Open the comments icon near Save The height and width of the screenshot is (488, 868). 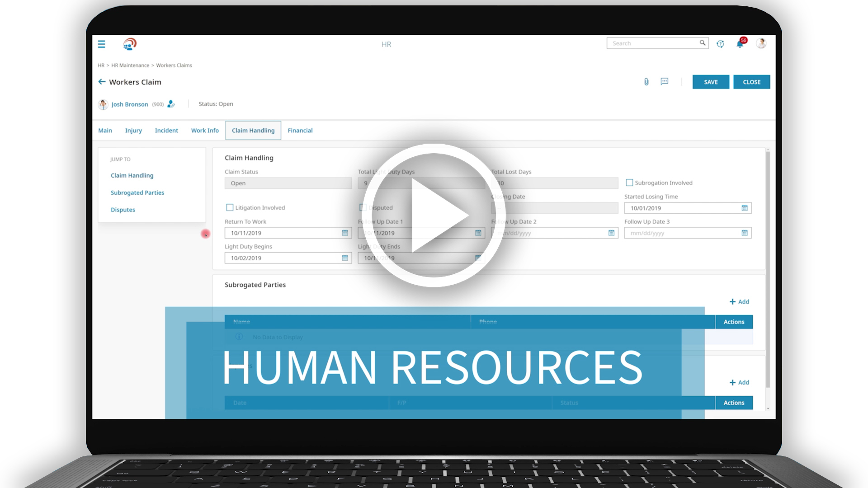(x=664, y=82)
